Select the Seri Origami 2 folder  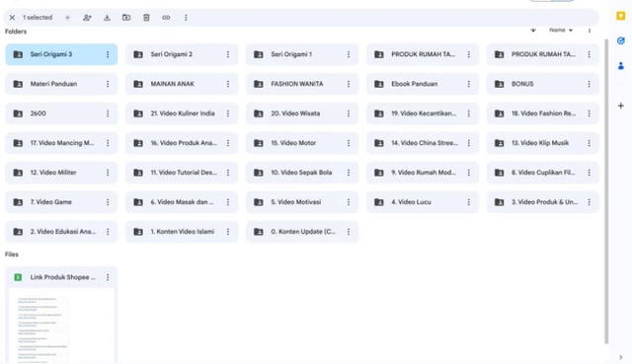182,54
